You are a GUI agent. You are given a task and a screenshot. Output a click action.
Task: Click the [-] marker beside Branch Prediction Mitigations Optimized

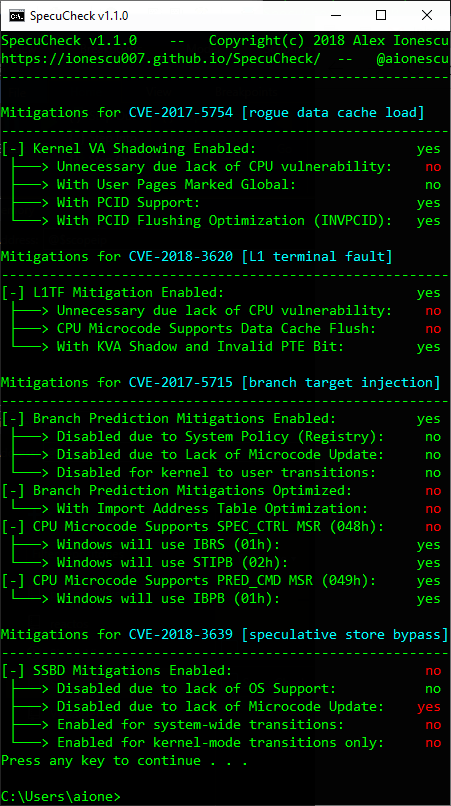click(13, 490)
